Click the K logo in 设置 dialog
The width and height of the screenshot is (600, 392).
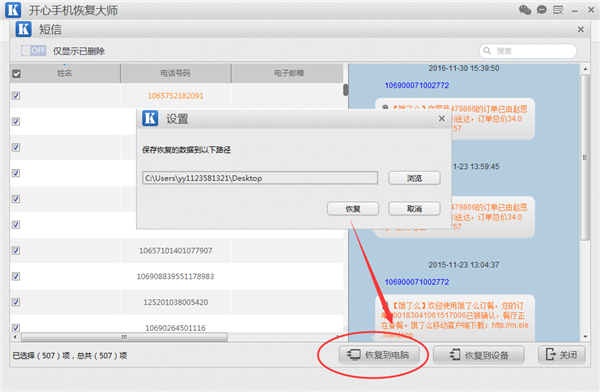coord(150,118)
